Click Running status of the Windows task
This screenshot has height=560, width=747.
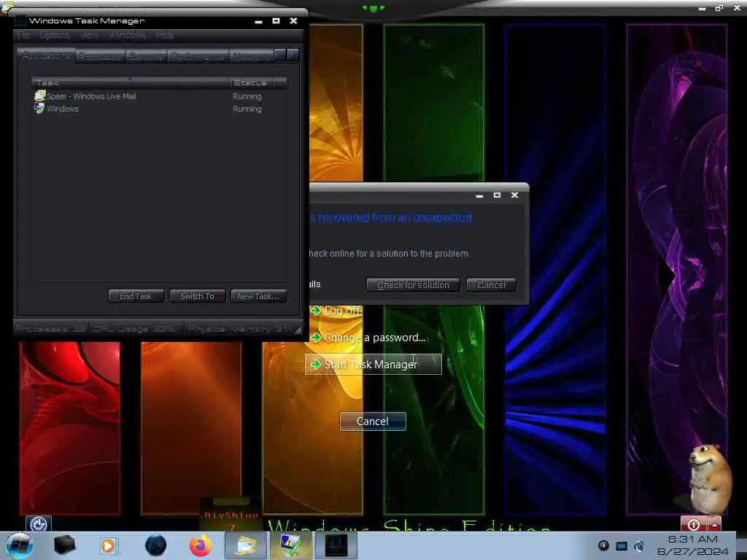point(247,109)
